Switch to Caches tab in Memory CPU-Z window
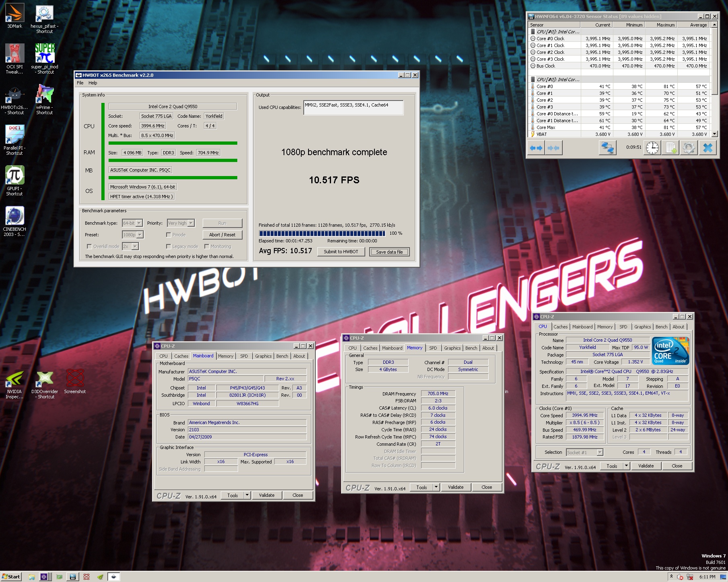The height and width of the screenshot is (582, 728). point(370,348)
